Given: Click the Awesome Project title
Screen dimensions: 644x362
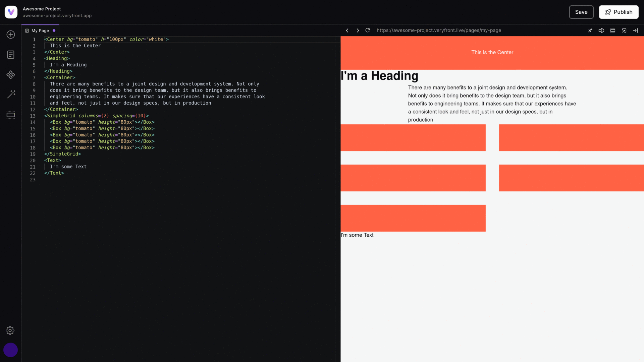Looking at the screenshot, I should [x=42, y=9].
